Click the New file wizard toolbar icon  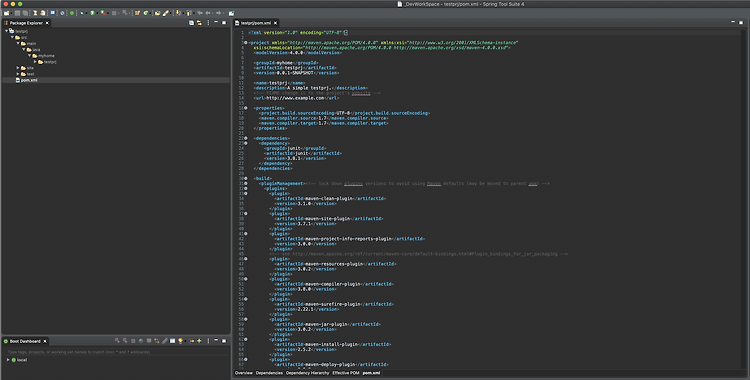pos(6,13)
